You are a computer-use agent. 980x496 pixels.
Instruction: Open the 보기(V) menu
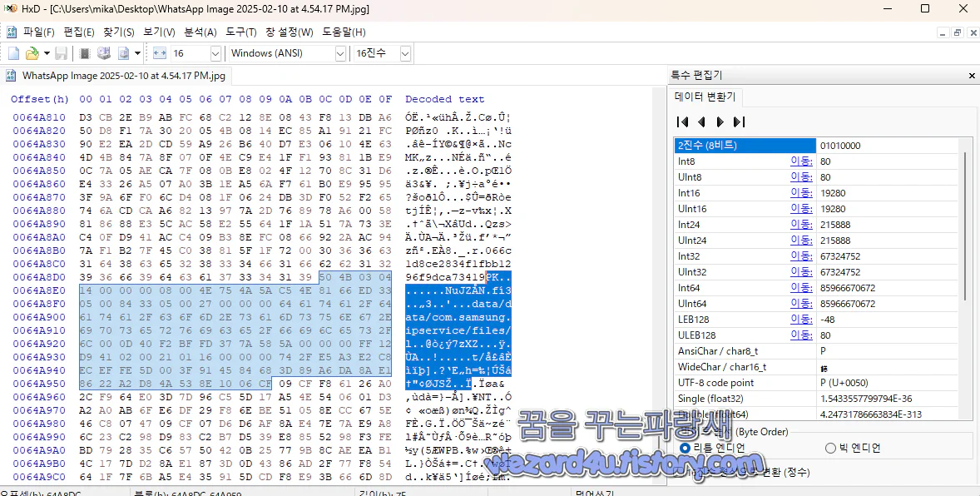tap(159, 32)
